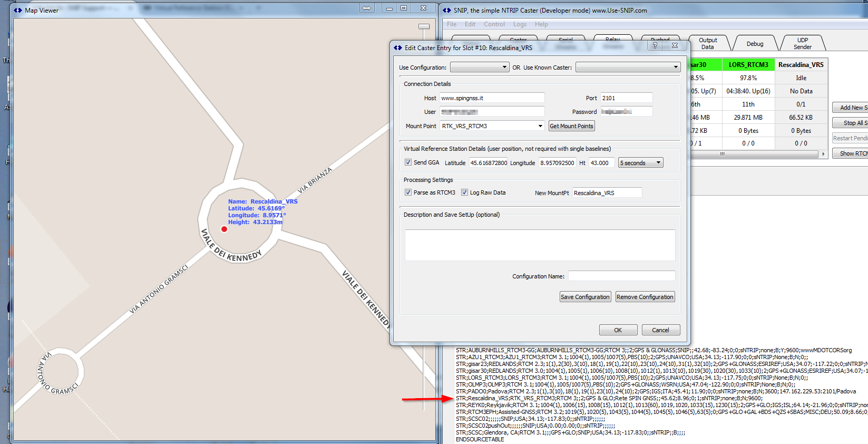The width and height of the screenshot is (868, 444).
Task: Click the help question mark in dialog title
Action: point(655,46)
